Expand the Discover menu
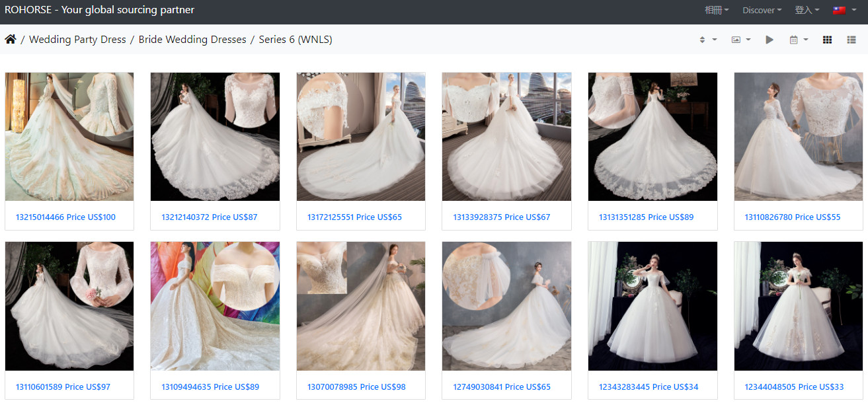The width and height of the screenshot is (868, 405). pyautogui.click(x=762, y=10)
